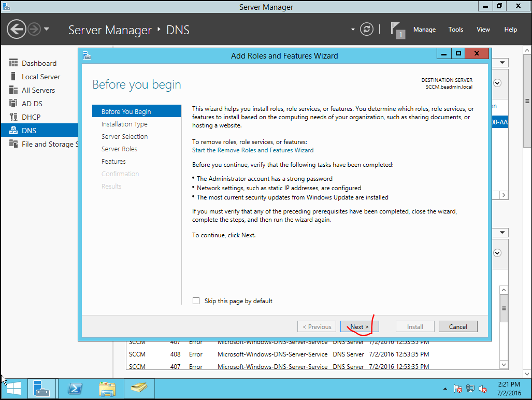Click the disabled Previous button
Image resolution: width=532 pixels, height=400 pixels.
click(x=317, y=327)
